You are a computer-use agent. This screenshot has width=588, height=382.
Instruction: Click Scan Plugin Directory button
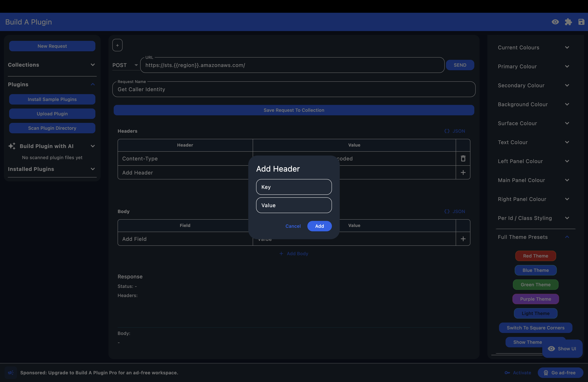point(52,128)
